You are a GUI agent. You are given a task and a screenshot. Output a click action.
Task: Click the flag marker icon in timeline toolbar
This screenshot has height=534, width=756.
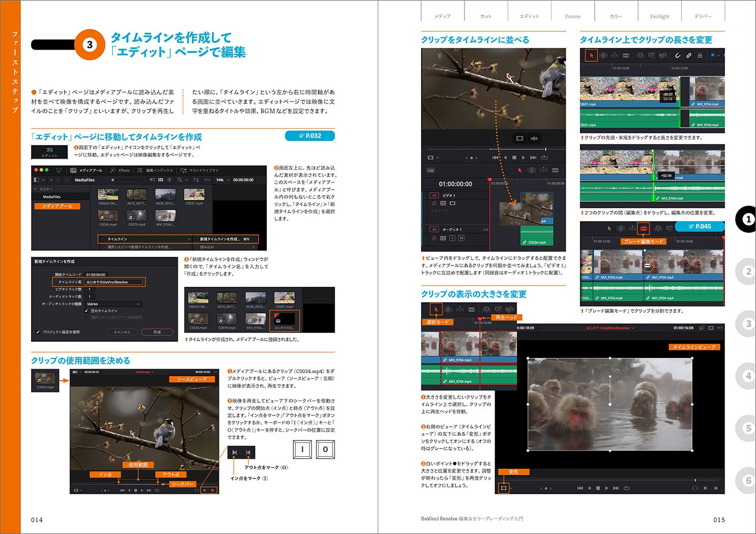click(712, 55)
